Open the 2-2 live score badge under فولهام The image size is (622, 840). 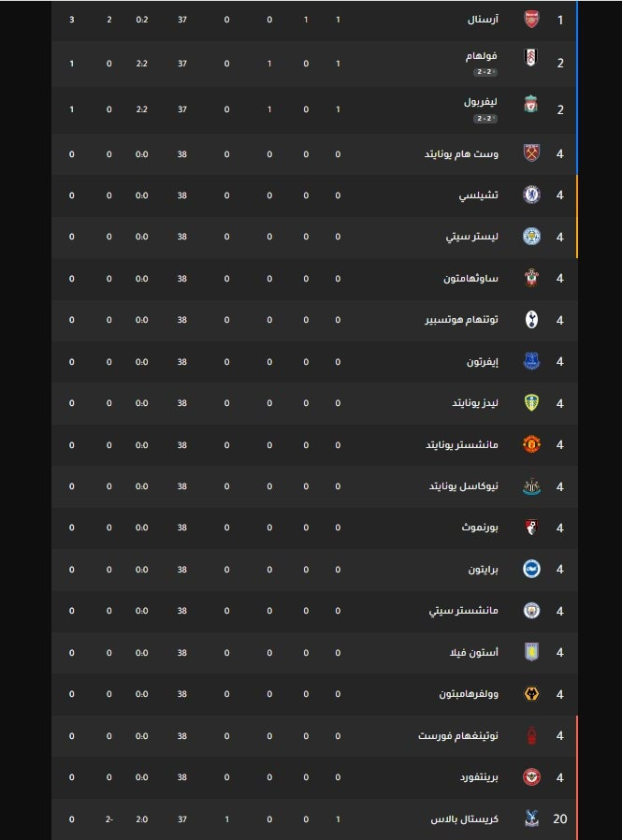pyautogui.click(x=485, y=72)
